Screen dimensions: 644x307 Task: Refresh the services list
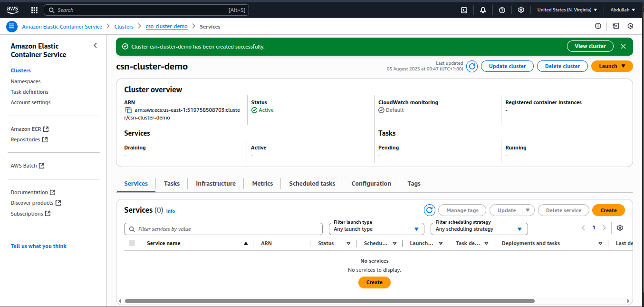pyautogui.click(x=430, y=210)
